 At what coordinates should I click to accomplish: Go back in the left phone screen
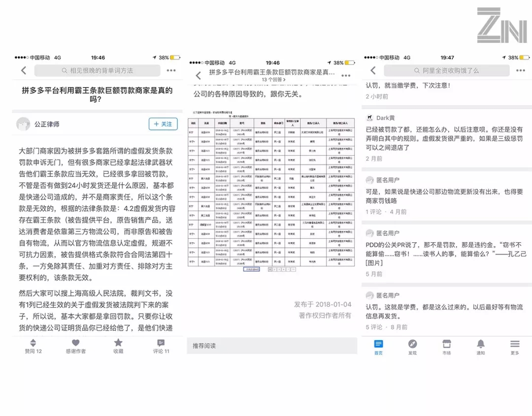(x=24, y=70)
